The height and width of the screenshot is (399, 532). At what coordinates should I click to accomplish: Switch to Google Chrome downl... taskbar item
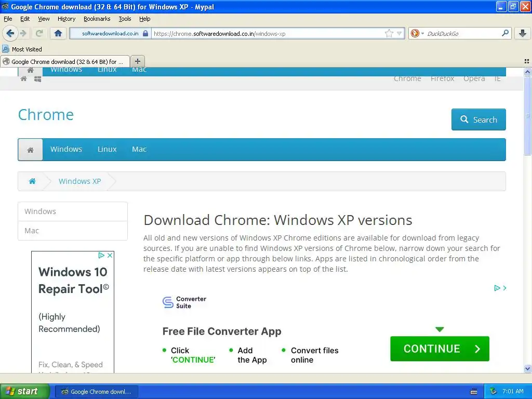coord(96,392)
